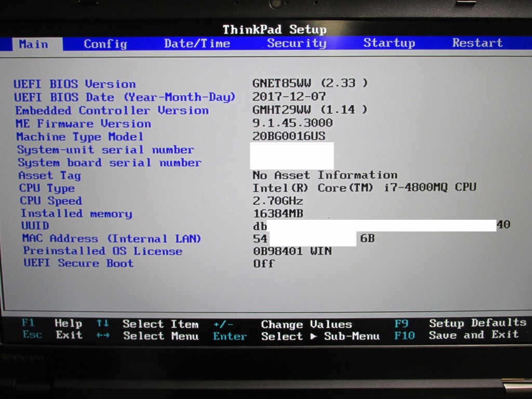Click the Embedded Controller Version label
This screenshot has height=399, width=532.
point(112,111)
